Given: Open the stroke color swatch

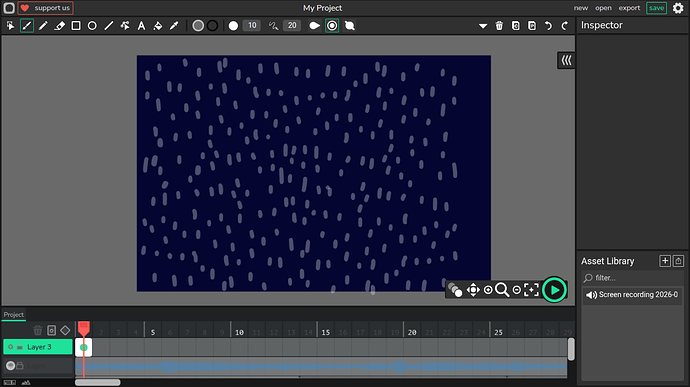Looking at the screenshot, I should click(213, 26).
